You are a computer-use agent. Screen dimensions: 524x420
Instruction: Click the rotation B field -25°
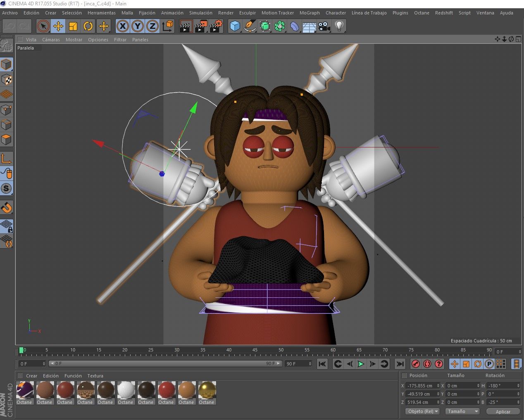tap(503, 402)
